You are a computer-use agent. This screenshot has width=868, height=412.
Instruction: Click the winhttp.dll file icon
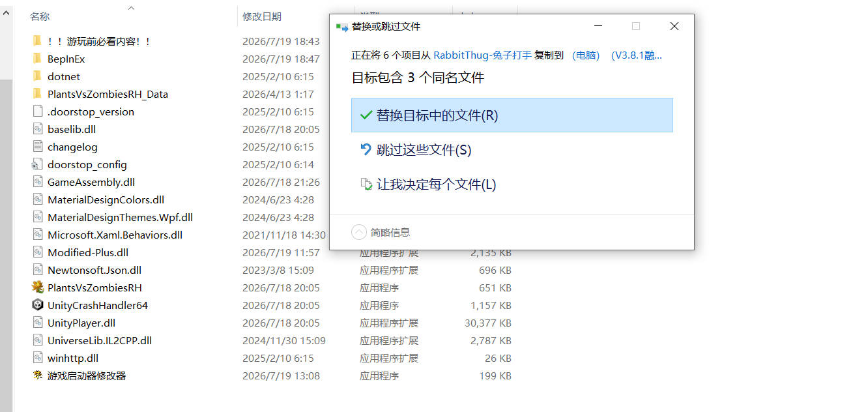click(x=37, y=358)
